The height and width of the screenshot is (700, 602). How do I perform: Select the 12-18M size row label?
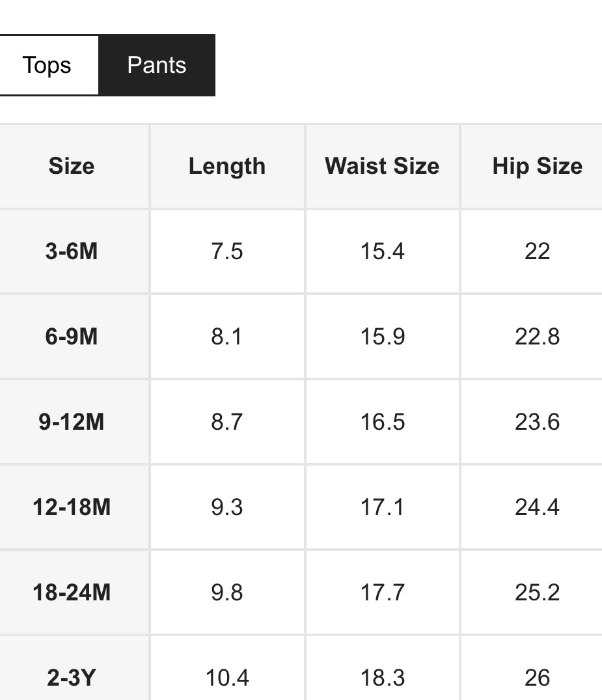coord(72,507)
